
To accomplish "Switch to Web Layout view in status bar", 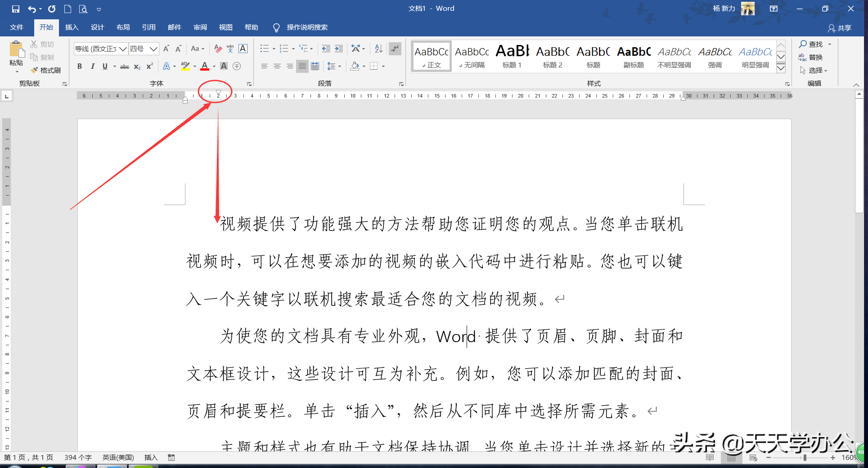I will tap(753, 458).
